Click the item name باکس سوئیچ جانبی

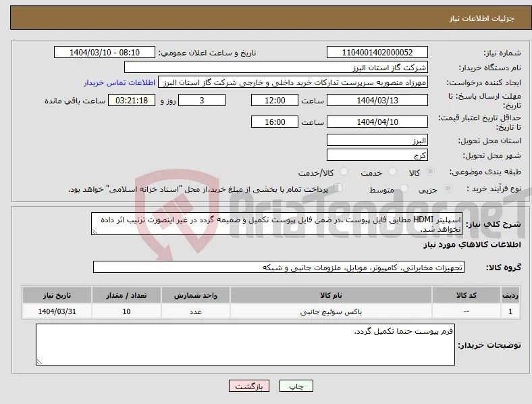(x=331, y=311)
